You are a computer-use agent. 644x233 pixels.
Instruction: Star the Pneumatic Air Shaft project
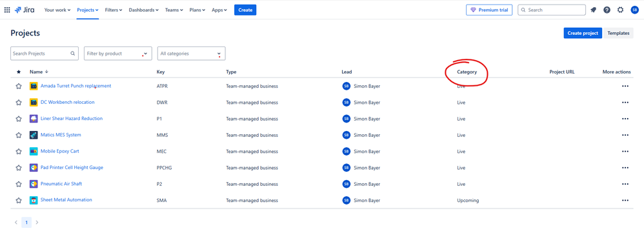[19, 184]
